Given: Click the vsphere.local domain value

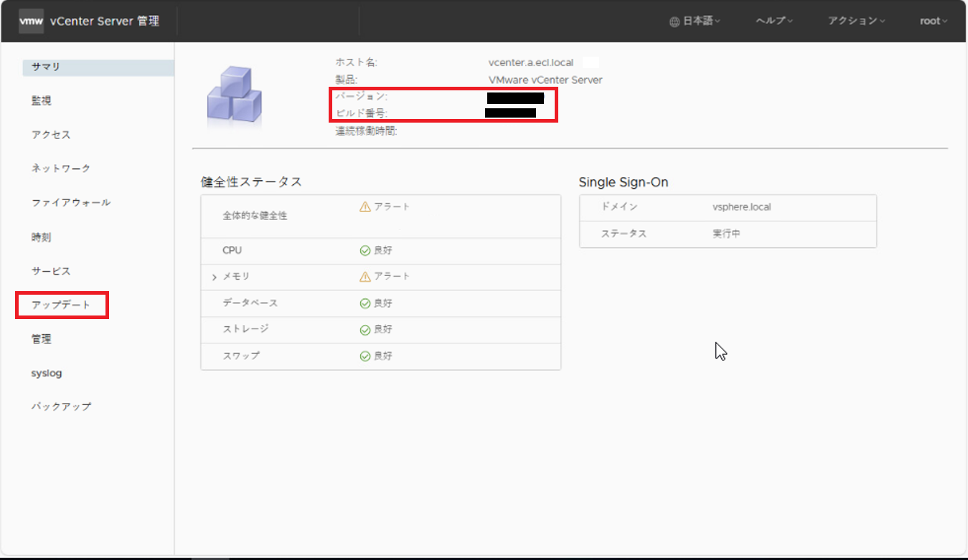Looking at the screenshot, I should (741, 207).
